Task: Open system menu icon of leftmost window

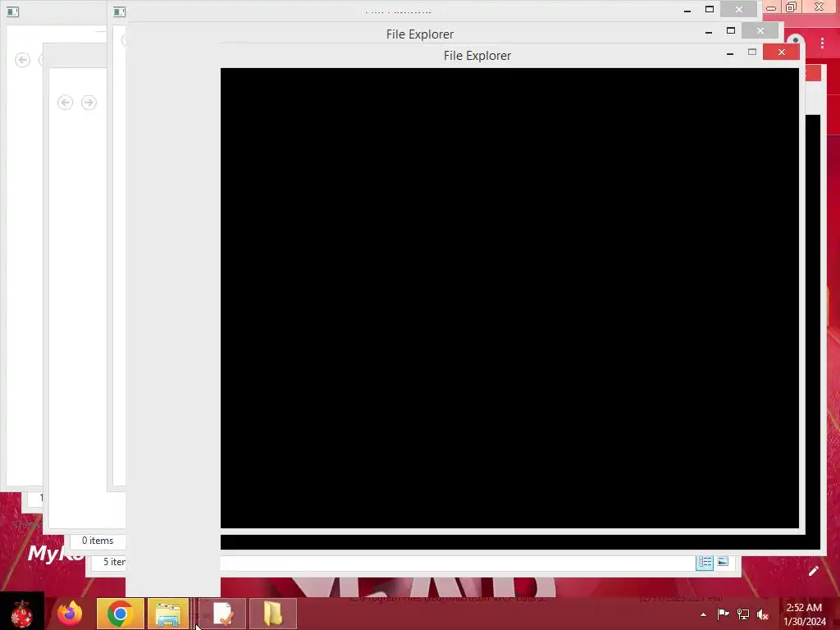Action: point(12,11)
